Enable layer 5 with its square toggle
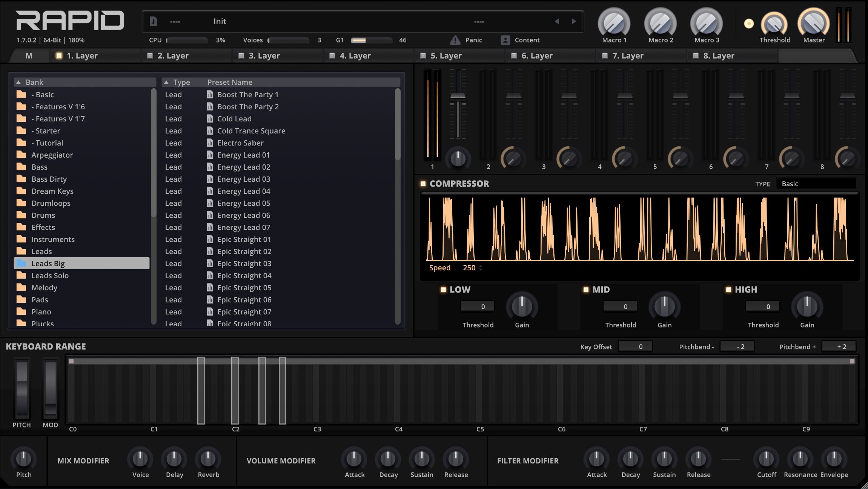 (423, 56)
